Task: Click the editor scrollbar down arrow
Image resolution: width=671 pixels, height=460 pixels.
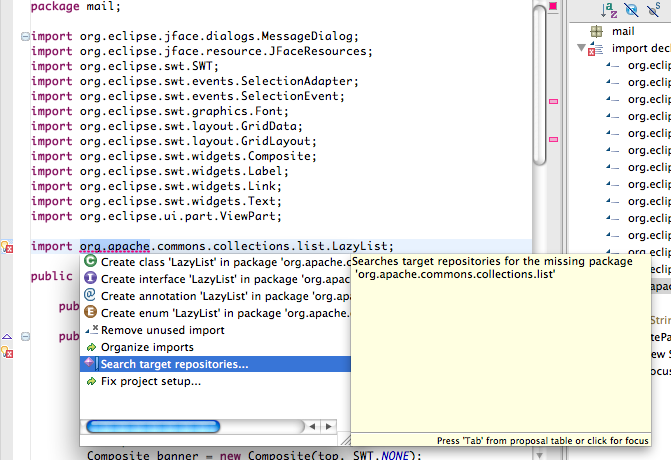Action: click(x=540, y=455)
